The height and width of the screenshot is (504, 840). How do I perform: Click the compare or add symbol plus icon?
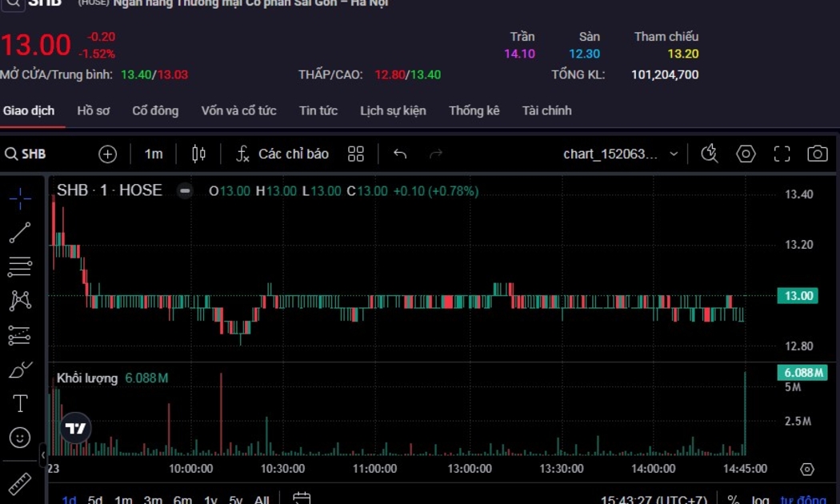107,154
